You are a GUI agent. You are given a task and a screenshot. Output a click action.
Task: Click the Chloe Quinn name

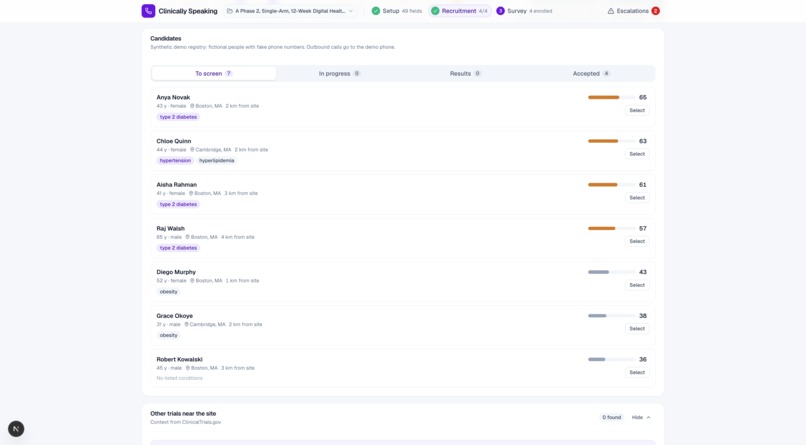pyautogui.click(x=174, y=141)
